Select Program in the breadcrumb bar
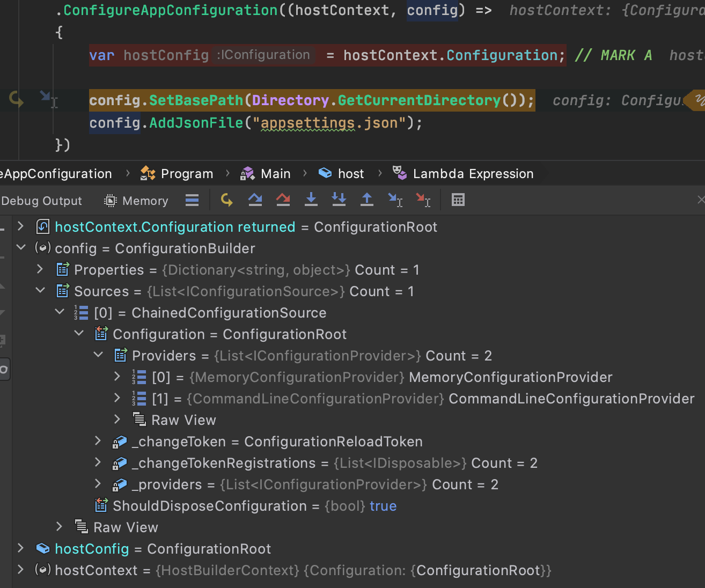This screenshot has width=705, height=588. click(186, 173)
